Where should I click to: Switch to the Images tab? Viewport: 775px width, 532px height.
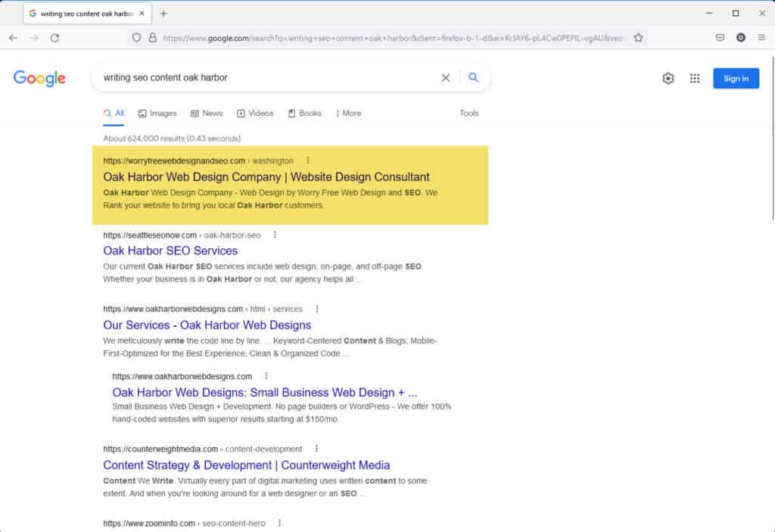coord(157,114)
